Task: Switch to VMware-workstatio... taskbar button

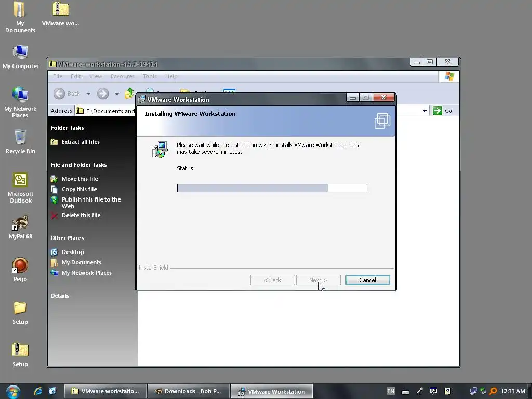Action: point(105,391)
